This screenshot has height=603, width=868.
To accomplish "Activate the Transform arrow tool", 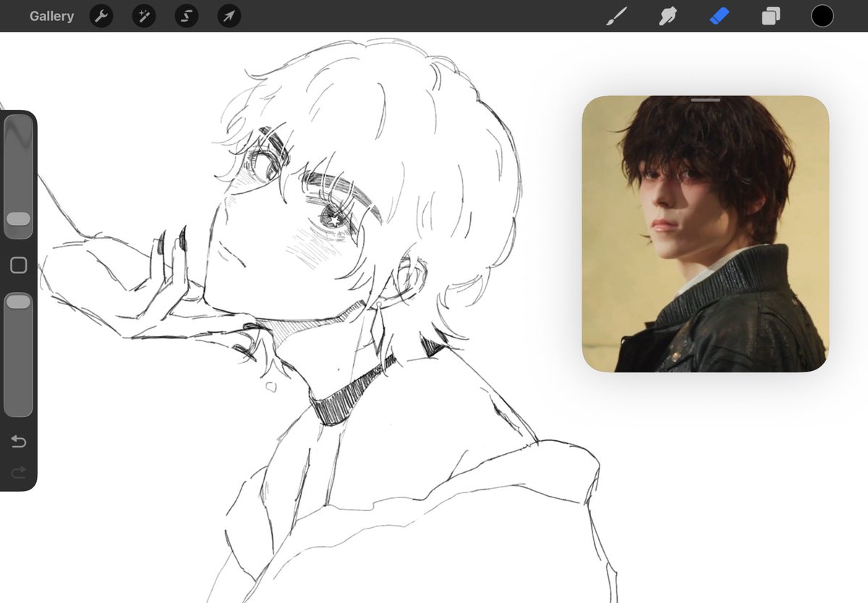I will pyautogui.click(x=229, y=16).
